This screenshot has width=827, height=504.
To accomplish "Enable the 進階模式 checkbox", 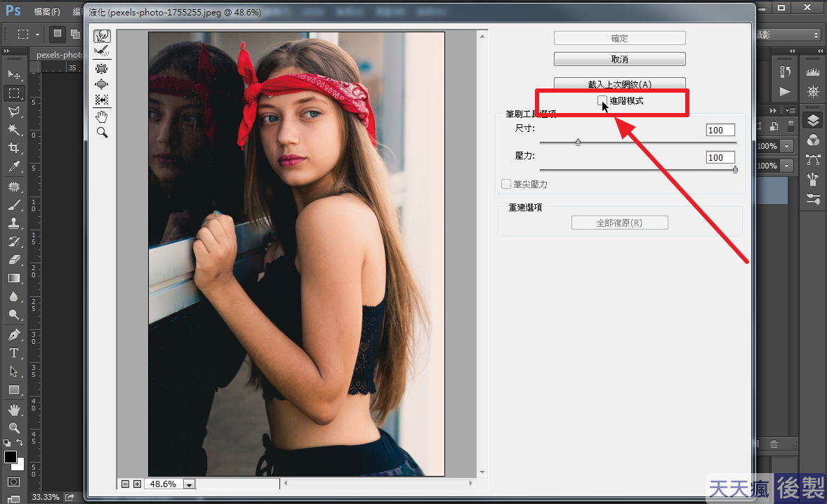I will click(602, 100).
